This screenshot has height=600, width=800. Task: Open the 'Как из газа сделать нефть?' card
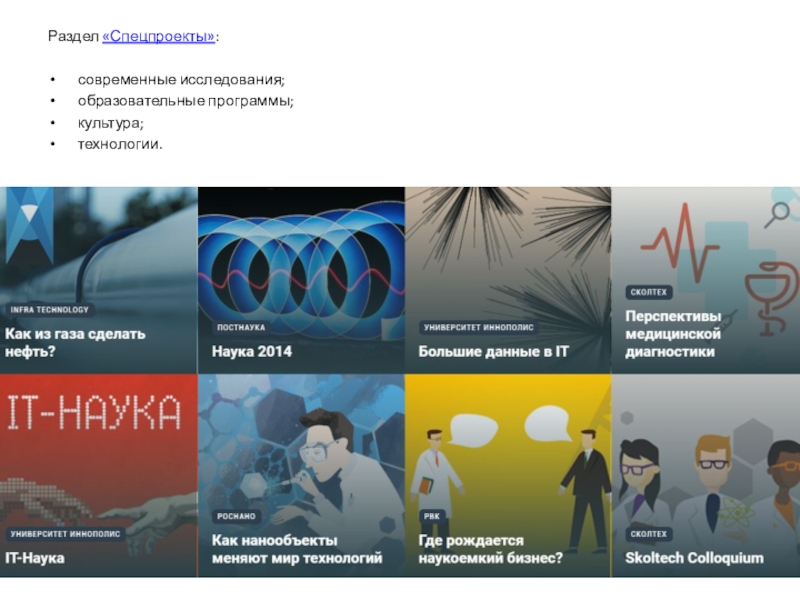coord(98,280)
